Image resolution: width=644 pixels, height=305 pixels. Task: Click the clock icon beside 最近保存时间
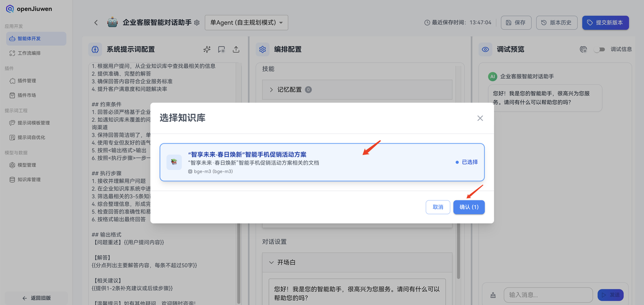(x=427, y=23)
